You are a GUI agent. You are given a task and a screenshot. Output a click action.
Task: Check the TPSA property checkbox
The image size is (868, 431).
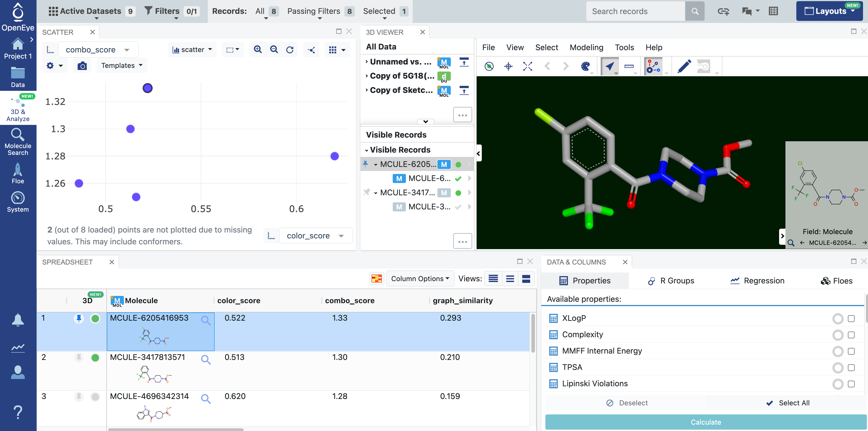(851, 368)
